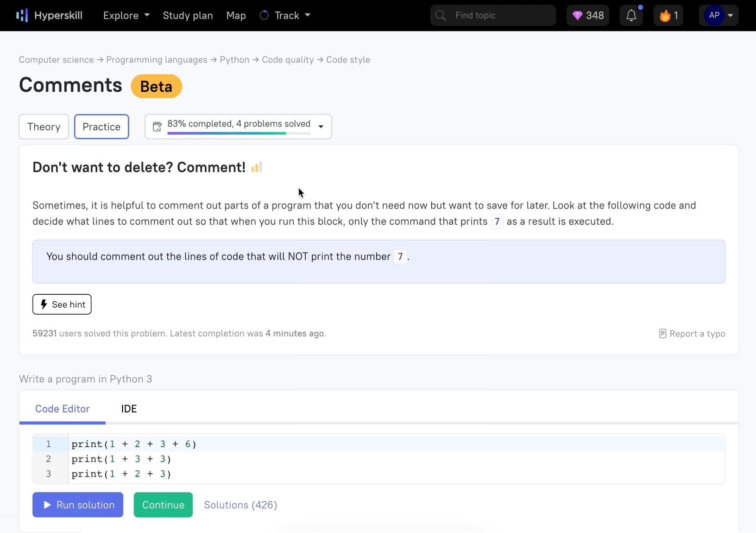756x533 pixels.
Task: Go to the Map page
Action: 236,15
